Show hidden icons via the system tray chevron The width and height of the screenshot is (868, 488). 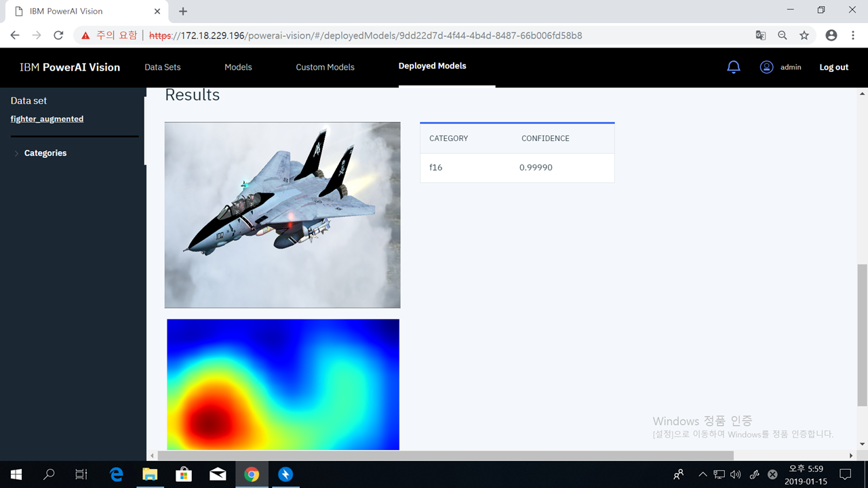click(703, 474)
